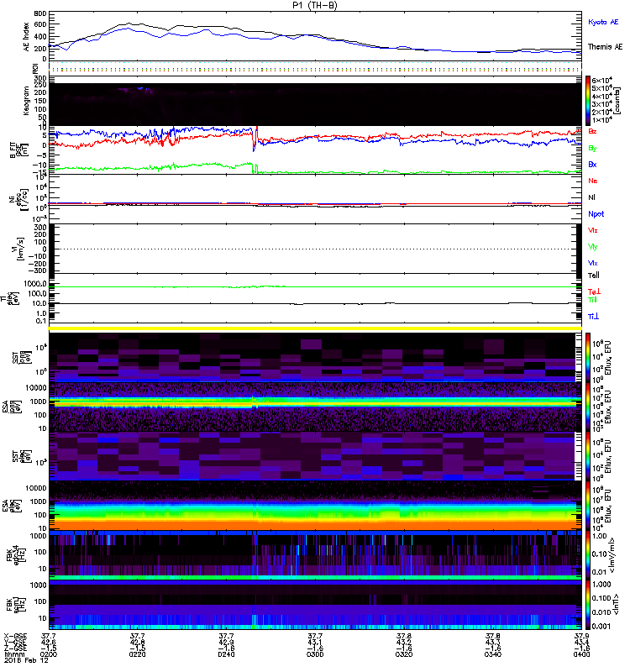630x672 pixels.
Task: Click the 1000.0 tick on the Ti axis
Action: click(x=35, y=284)
